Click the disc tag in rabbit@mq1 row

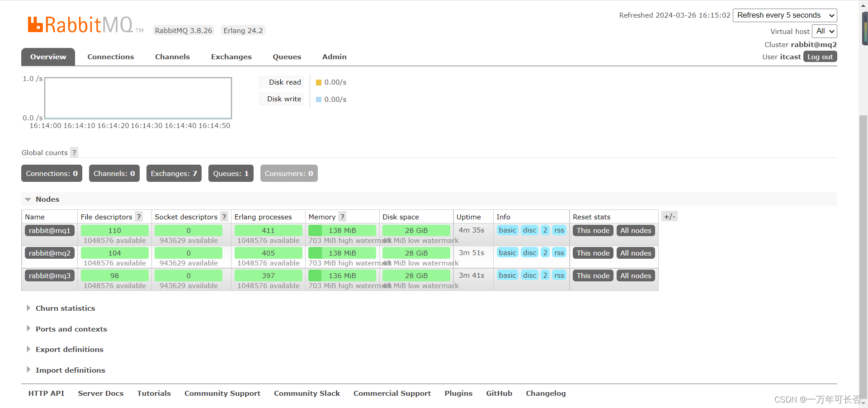pos(529,230)
